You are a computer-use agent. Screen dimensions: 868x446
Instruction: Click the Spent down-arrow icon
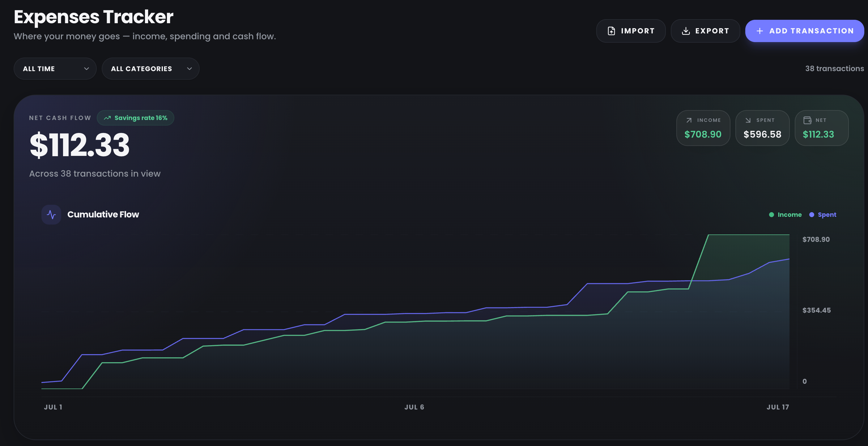tap(748, 120)
